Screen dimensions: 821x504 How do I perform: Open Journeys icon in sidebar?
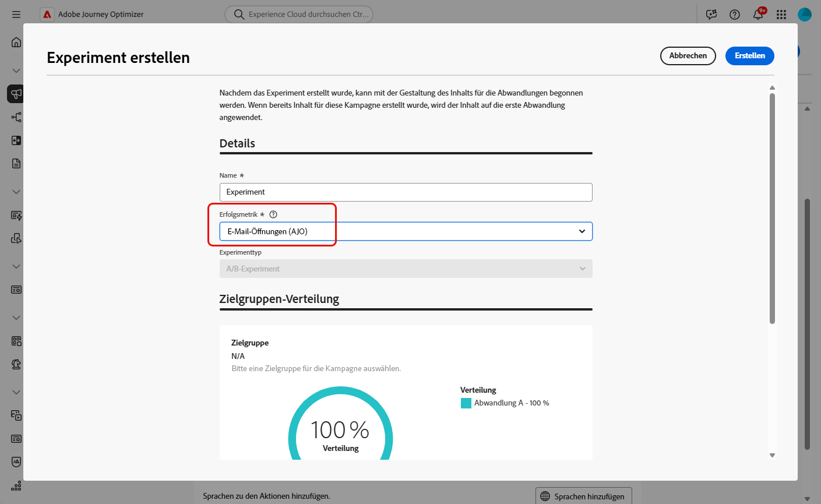point(16,117)
